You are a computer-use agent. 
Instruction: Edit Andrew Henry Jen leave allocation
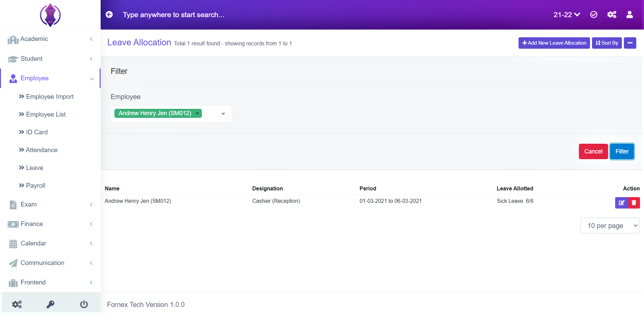point(622,203)
